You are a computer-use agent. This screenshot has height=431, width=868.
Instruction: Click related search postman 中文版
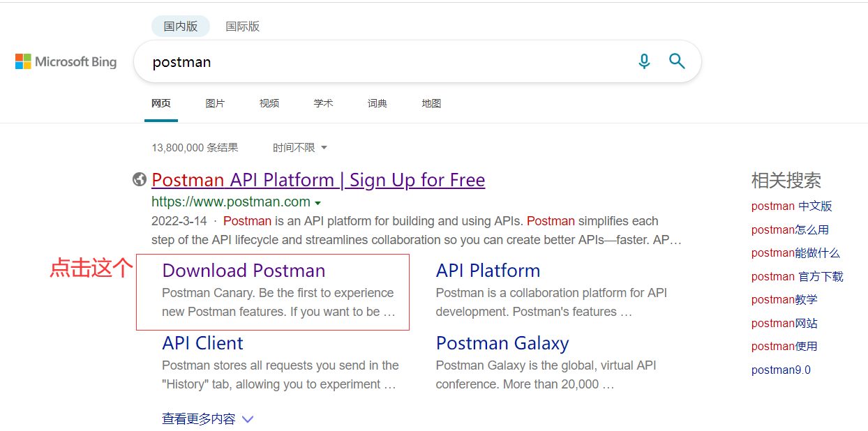click(x=792, y=206)
